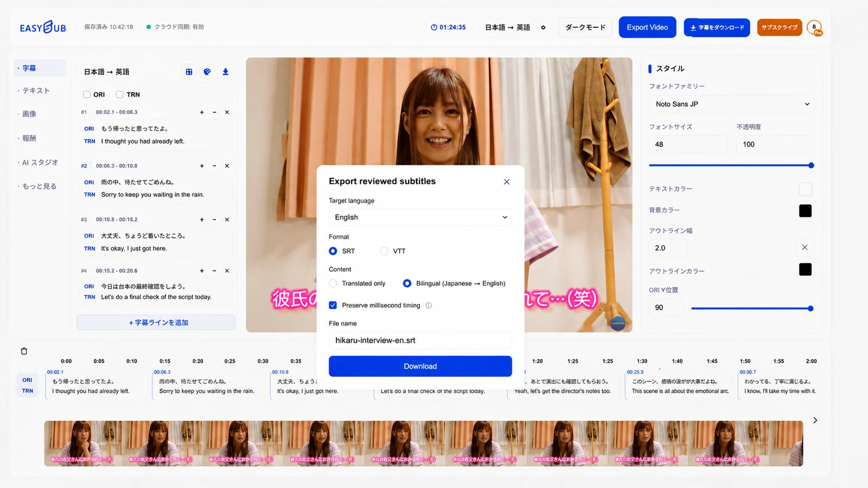This screenshot has height=488, width=868.
Task: Clear the outline width with the X icon
Action: [x=805, y=247]
